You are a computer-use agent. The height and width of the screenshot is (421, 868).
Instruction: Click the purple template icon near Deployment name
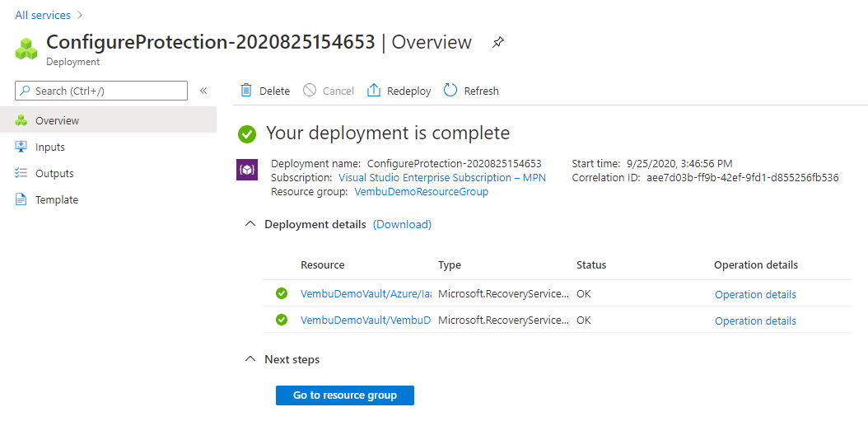pos(247,170)
